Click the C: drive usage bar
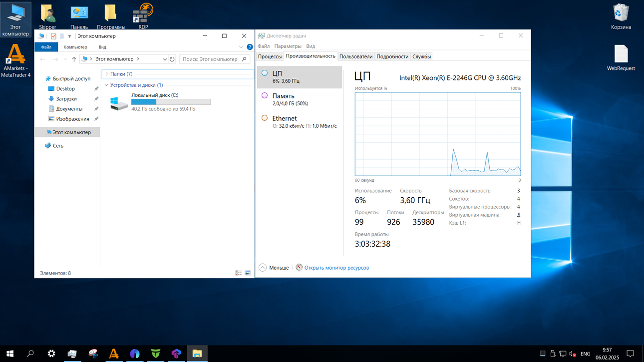The width and height of the screenshot is (644, 362). click(x=171, y=102)
